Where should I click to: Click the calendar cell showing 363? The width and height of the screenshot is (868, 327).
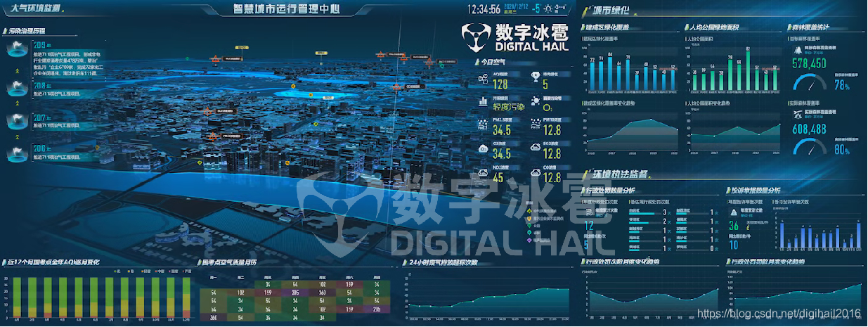pyautogui.click(x=321, y=292)
